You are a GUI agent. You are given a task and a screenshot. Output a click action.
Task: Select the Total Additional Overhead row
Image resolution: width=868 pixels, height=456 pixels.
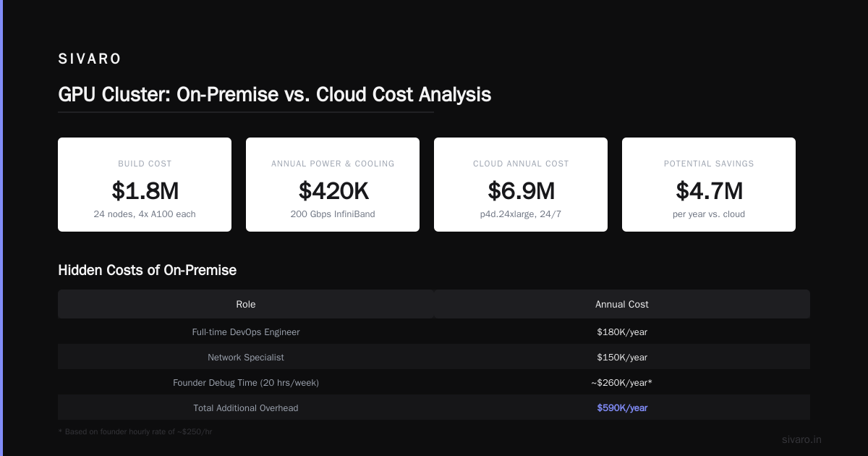click(x=434, y=408)
